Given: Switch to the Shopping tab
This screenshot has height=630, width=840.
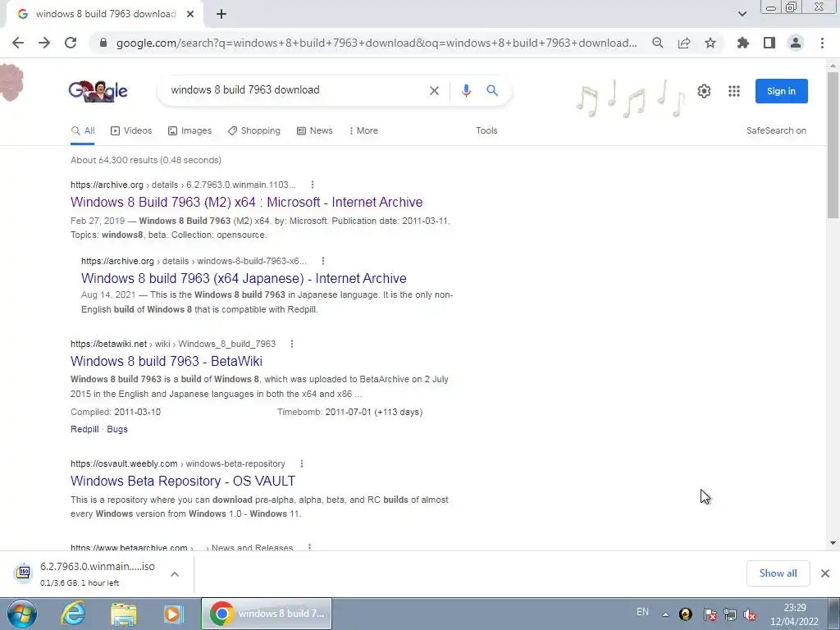Looking at the screenshot, I should point(254,130).
